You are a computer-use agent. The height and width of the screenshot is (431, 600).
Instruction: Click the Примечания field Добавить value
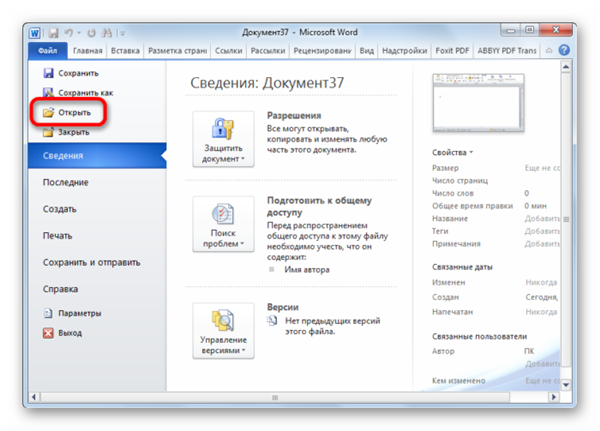tap(542, 244)
